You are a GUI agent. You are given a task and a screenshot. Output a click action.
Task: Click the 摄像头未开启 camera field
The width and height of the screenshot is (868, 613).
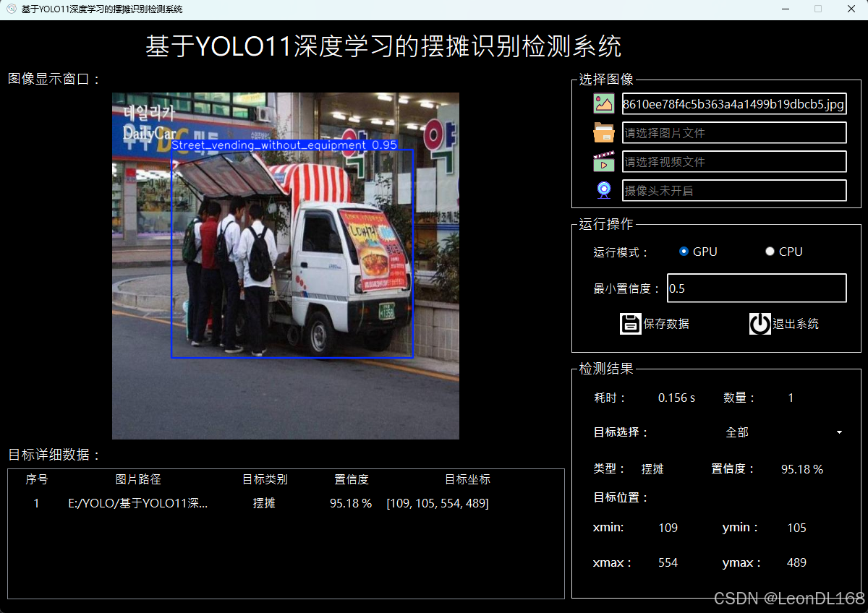click(x=734, y=191)
